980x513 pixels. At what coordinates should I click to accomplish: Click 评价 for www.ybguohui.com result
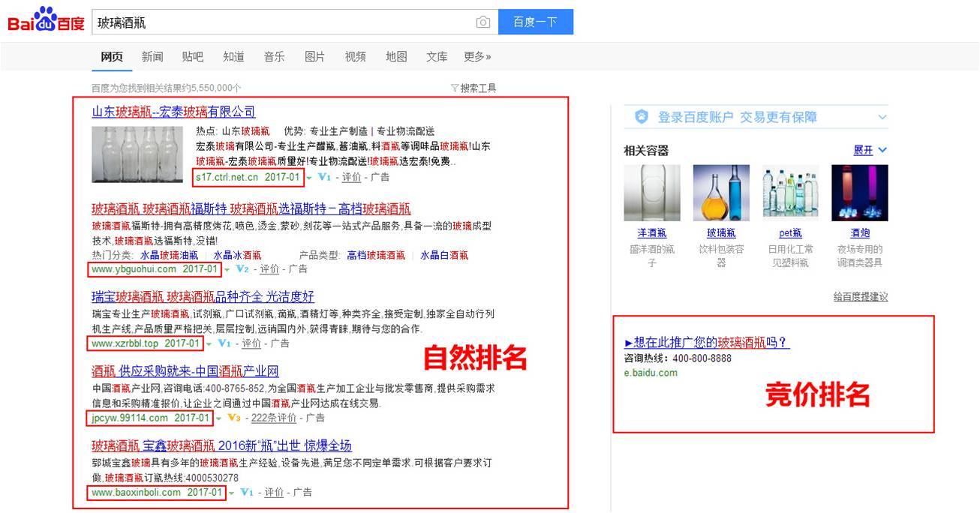[x=269, y=269]
